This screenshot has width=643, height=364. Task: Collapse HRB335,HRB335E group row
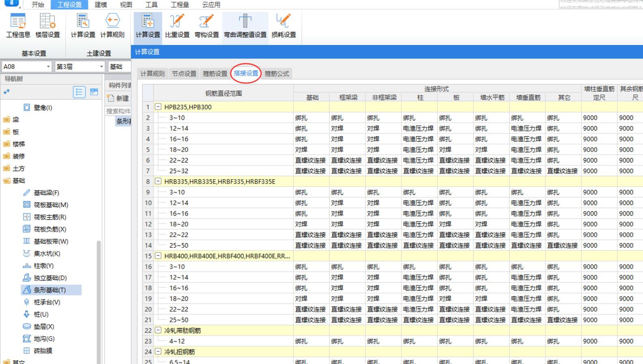click(x=158, y=182)
